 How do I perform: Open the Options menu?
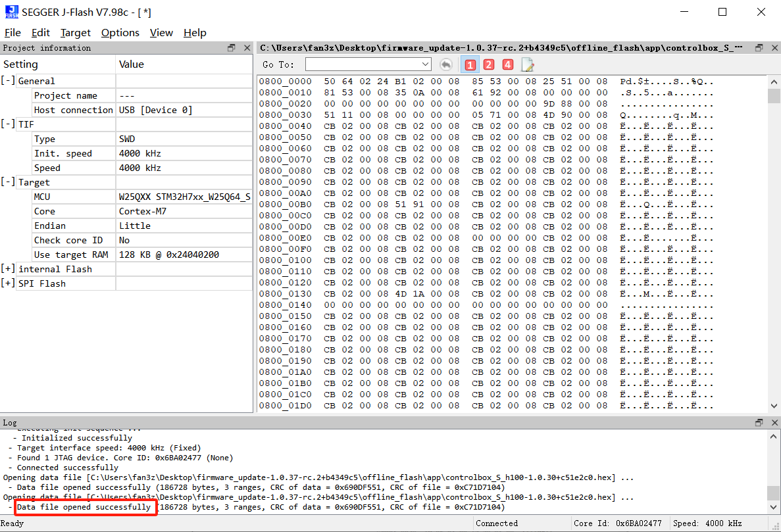coord(120,33)
